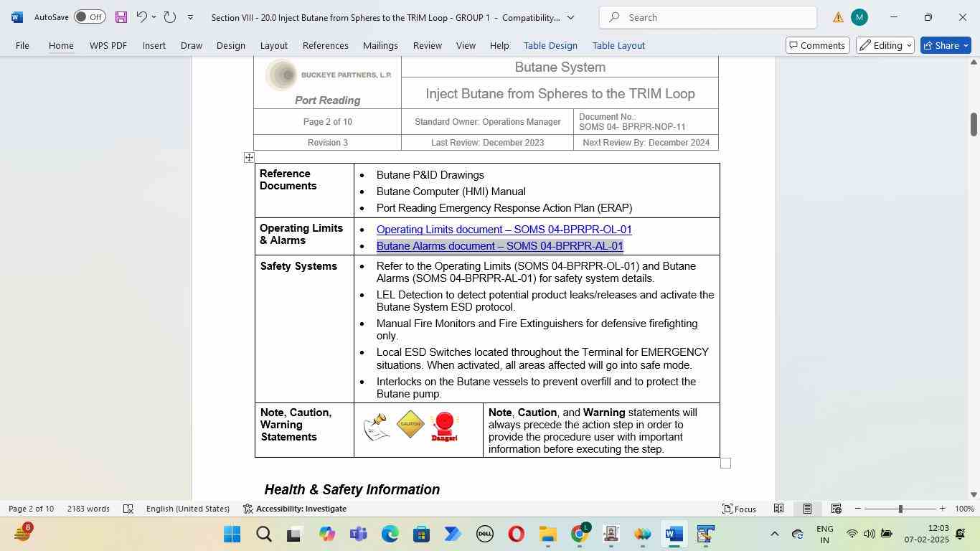Open Google Chrome from taskbar
The height and width of the screenshot is (551, 980).
pos(580,534)
